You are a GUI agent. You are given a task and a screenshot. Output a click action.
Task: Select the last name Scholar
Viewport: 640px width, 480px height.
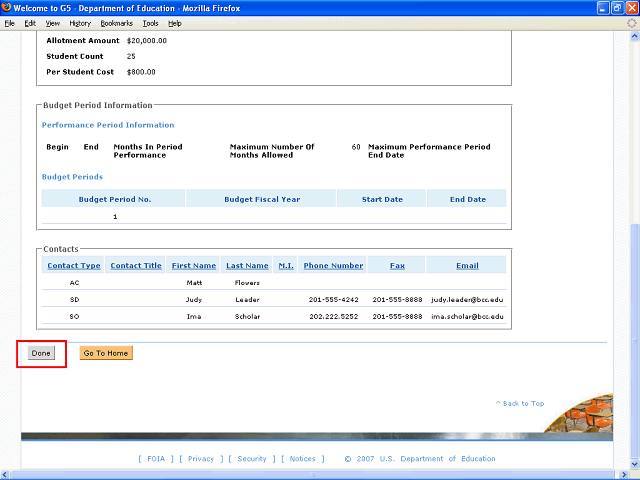point(247,316)
